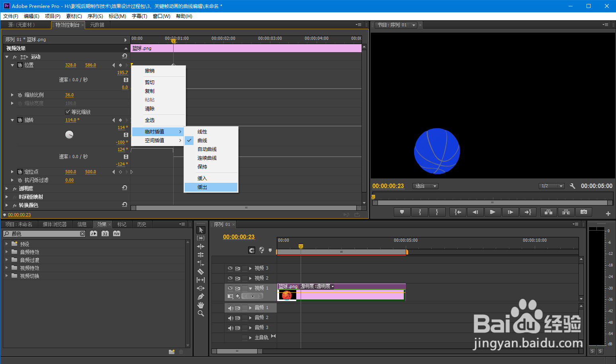Click Mark In button in program monitor
The image size is (616, 364).
pos(419,212)
